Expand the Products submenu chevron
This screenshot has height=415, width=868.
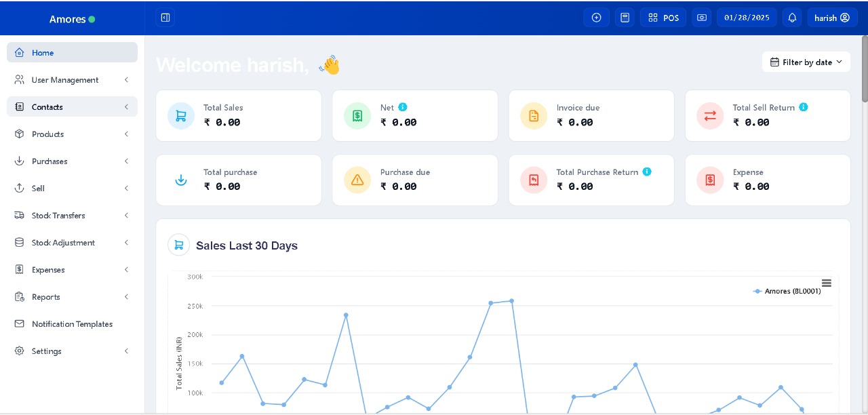pyautogui.click(x=126, y=134)
